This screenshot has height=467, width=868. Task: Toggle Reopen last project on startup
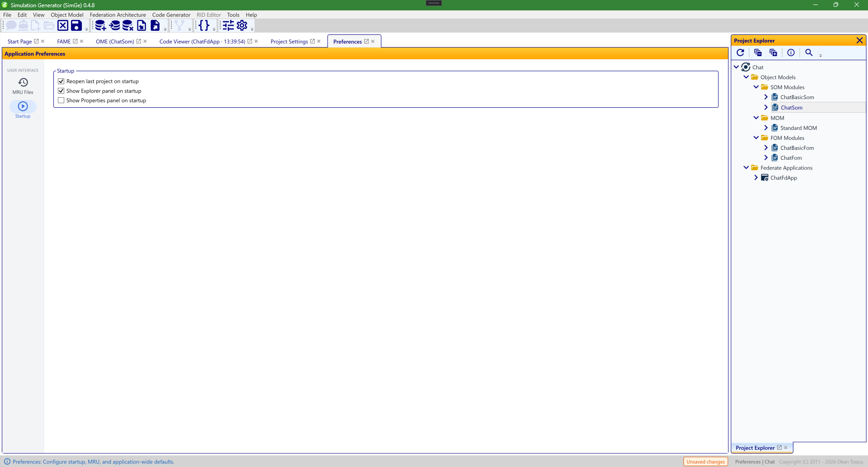pos(61,81)
